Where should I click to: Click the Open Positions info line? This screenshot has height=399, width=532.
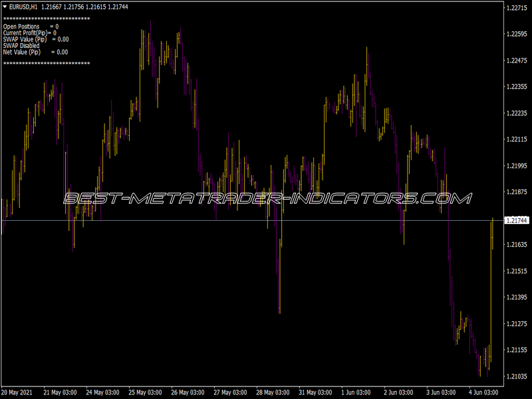[31, 27]
